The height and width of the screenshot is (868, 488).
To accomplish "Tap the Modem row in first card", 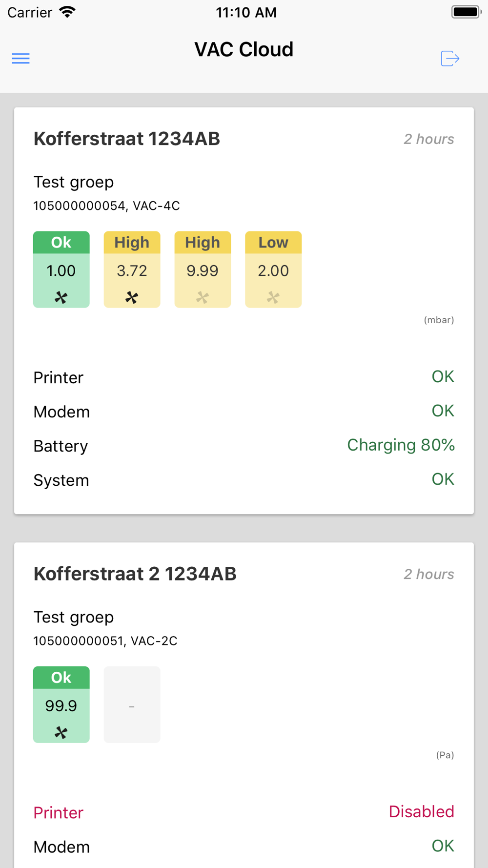I will coord(244,411).
